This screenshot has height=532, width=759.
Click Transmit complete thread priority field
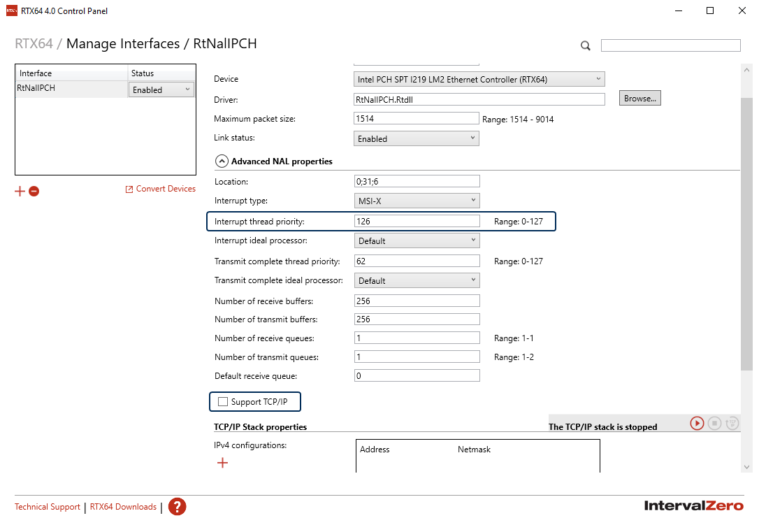click(417, 261)
